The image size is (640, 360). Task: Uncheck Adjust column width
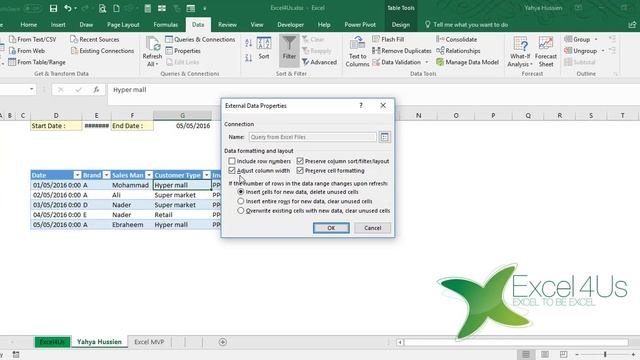pos(232,170)
